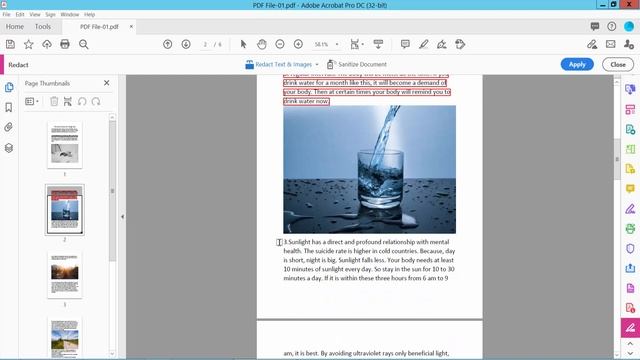This screenshot has height=360, width=640.
Task: Select the arrow Selection tool
Action: pos(243,44)
